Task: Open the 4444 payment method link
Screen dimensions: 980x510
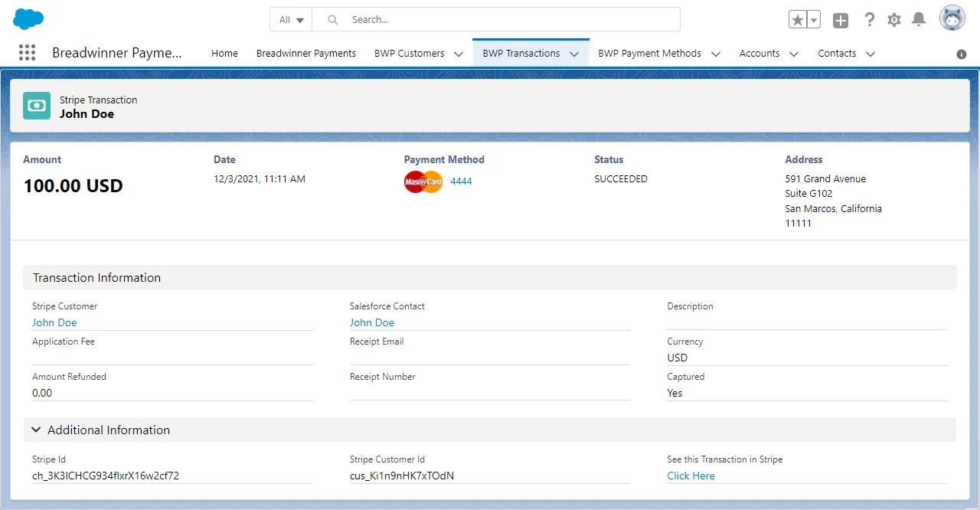Action: [x=461, y=181]
